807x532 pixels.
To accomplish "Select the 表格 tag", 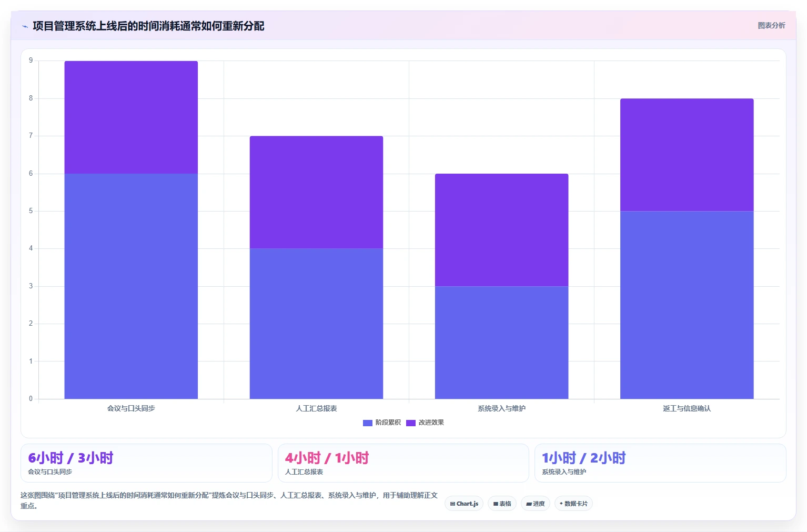I will tap(502, 504).
